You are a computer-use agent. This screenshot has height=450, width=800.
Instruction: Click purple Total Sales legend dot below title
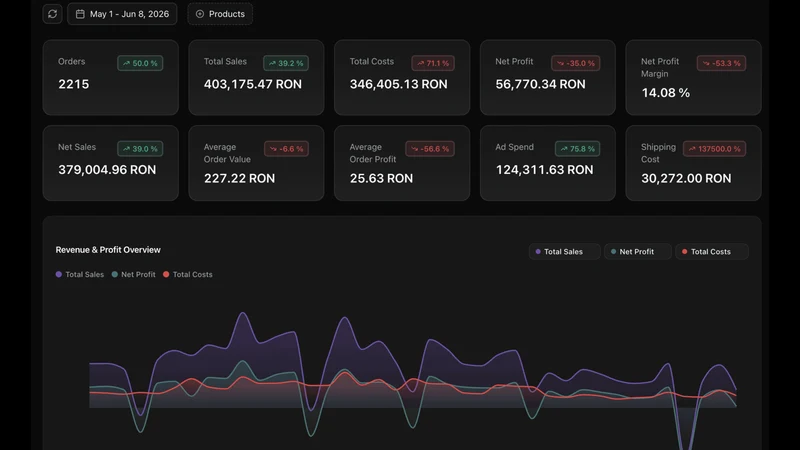click(x=59, y=274)
